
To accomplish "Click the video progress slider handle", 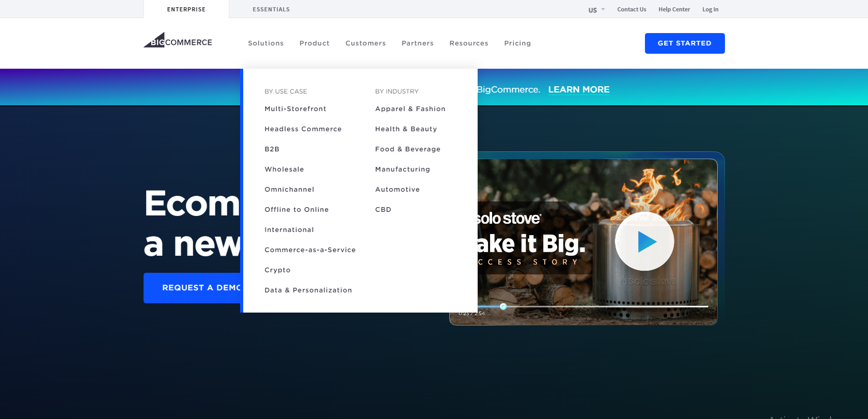I will tap(503, 306).
